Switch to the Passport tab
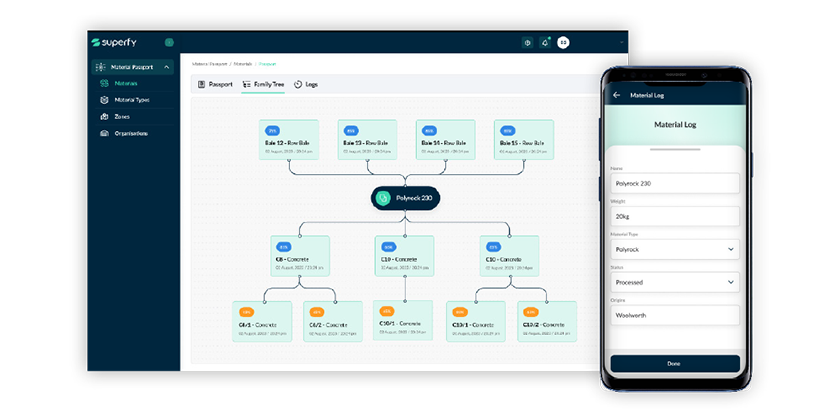 click(x=215, y=84)
